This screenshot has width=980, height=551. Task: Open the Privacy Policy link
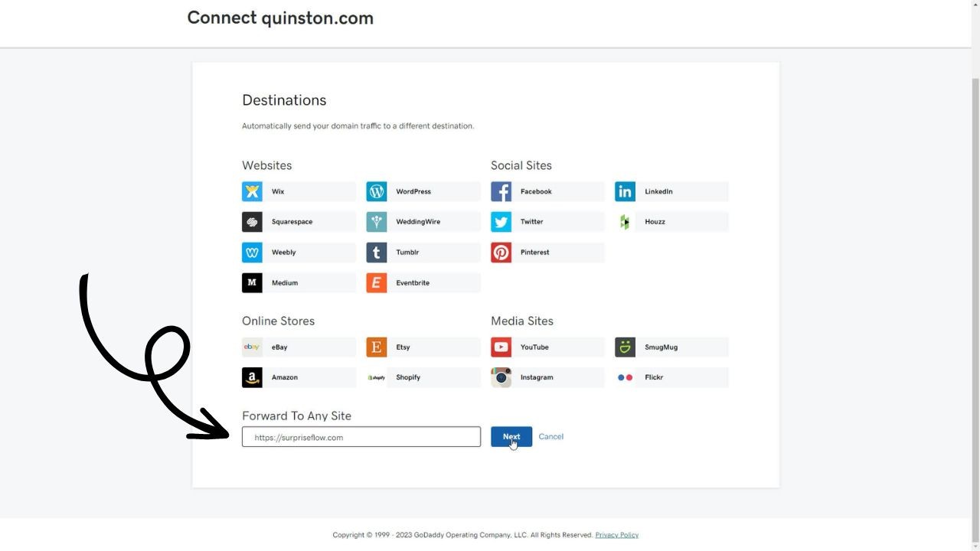pos(616,535)
